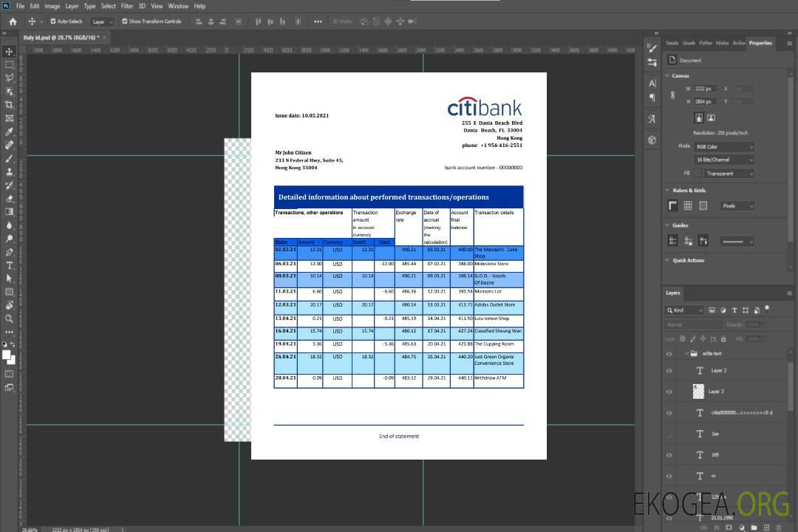Select the Hand tool

click(x=9, y=305)
